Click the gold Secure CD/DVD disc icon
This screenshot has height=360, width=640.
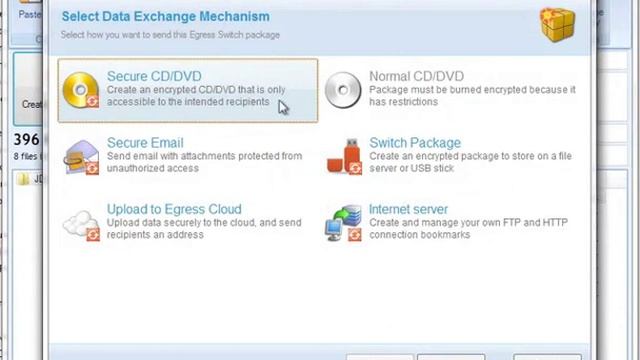point(81,90)
